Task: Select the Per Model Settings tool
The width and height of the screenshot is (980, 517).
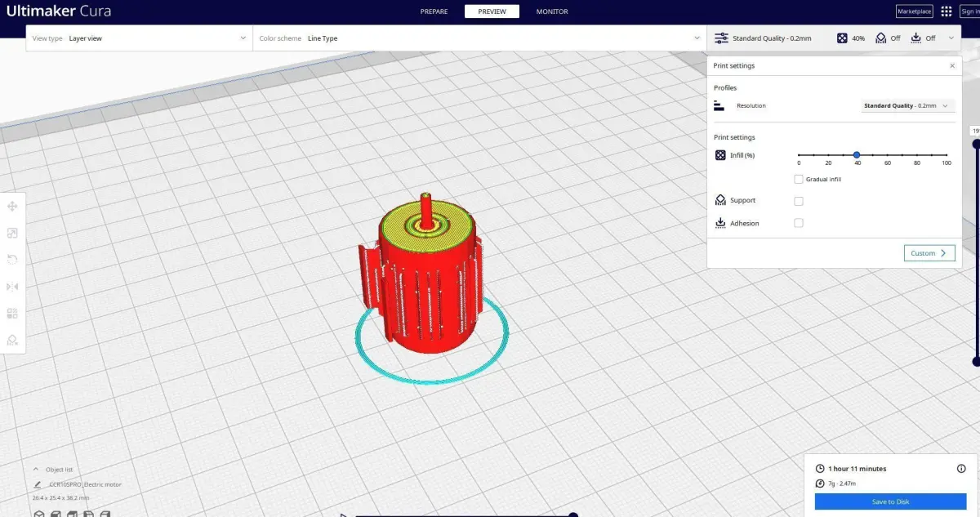Action: click(x=12, y=313)
